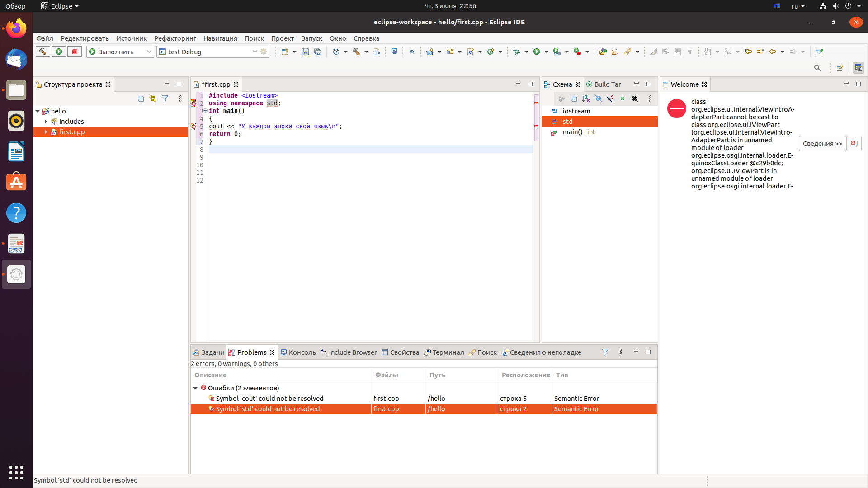
Task: Click the Save toolbar icon
Action: 306,52
